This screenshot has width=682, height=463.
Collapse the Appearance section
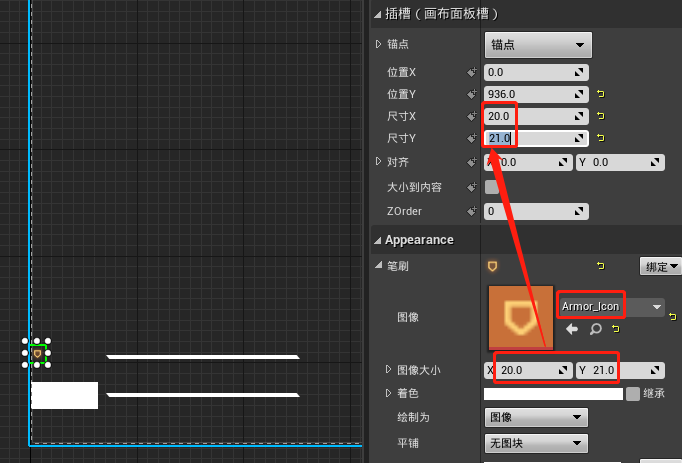point(378,241)
